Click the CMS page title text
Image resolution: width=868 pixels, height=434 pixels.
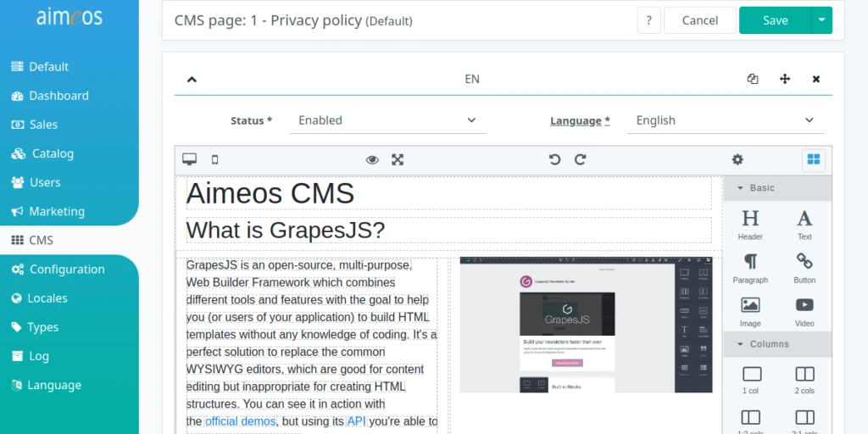[x=293, y=21]
